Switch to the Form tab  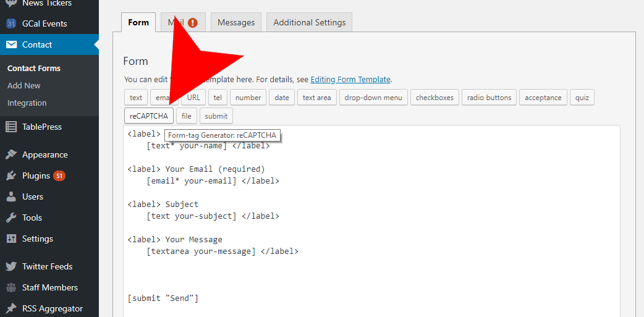[x=138, y=22]
